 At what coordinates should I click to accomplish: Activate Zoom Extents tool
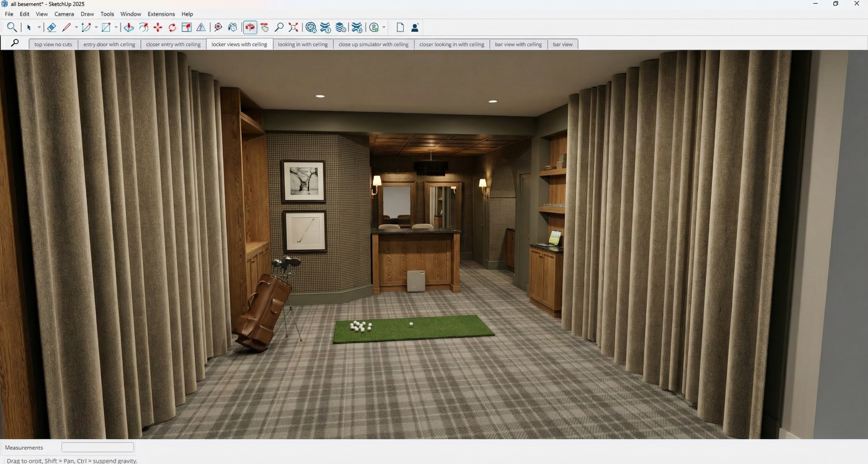pos(293,27)
